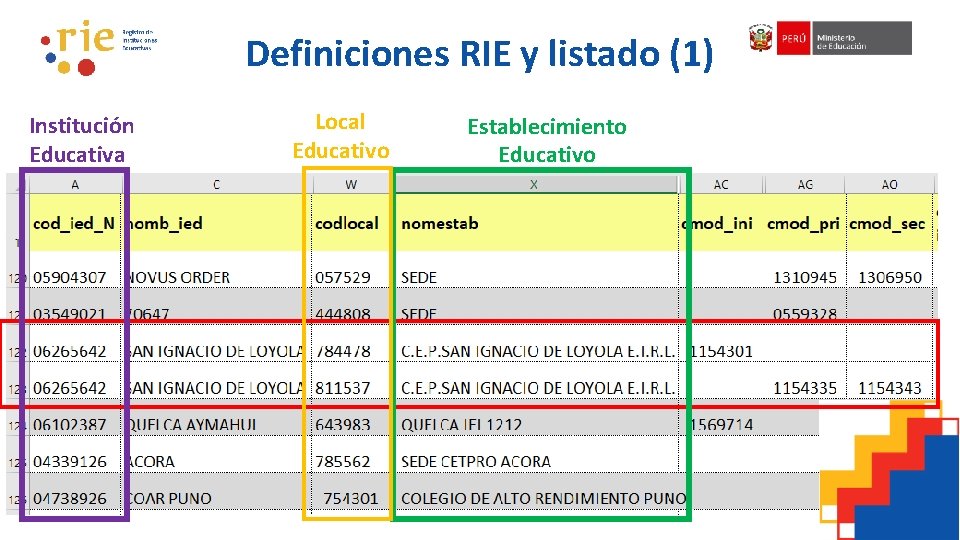960x540 pixels.
Task: Select column header X
Action: (534, 184)
